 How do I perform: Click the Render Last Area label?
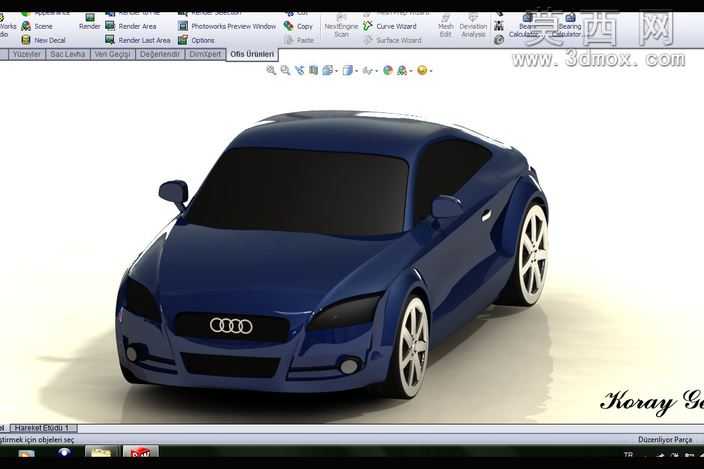[x=145, y=40]
